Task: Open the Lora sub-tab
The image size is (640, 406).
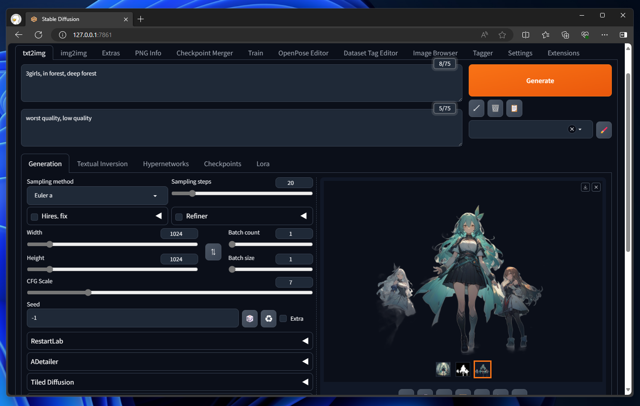Action: [263, 164]
